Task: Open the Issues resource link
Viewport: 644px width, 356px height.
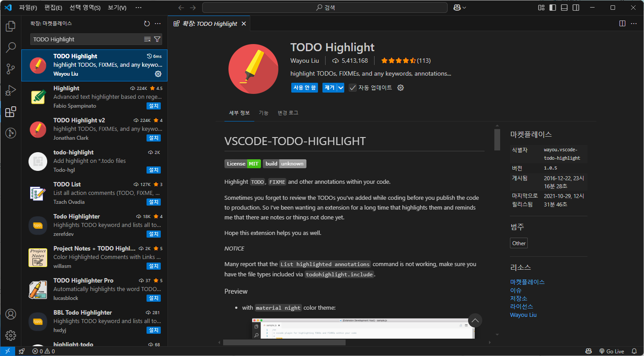Action: click(x=516, y=290)
